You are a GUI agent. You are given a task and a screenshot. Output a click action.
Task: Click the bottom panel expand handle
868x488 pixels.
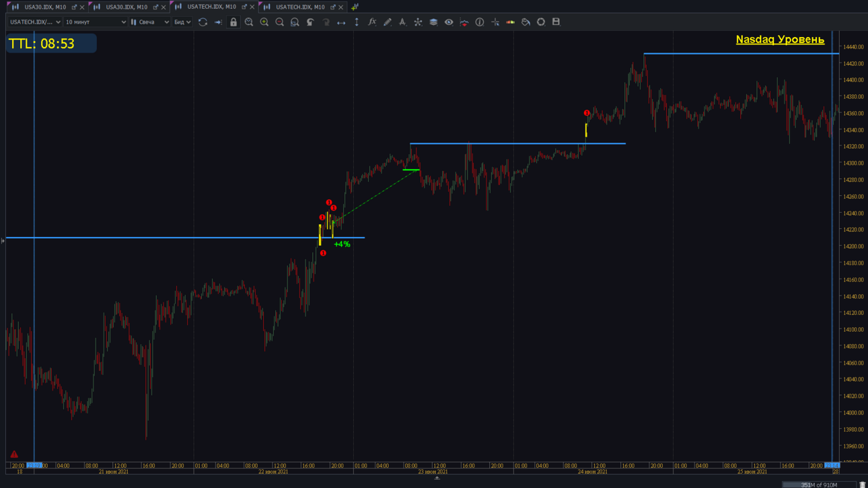(x=437, y=479)
